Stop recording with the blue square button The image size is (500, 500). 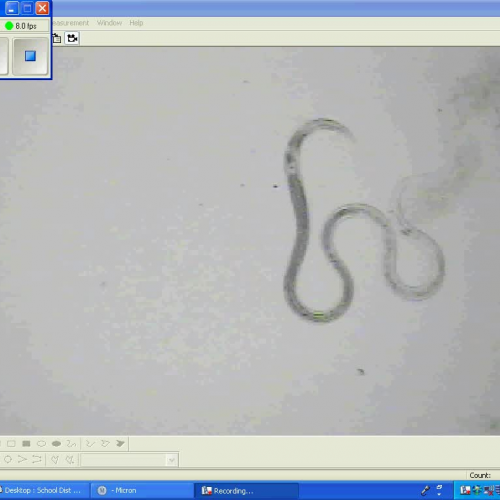tap(30, 56)
